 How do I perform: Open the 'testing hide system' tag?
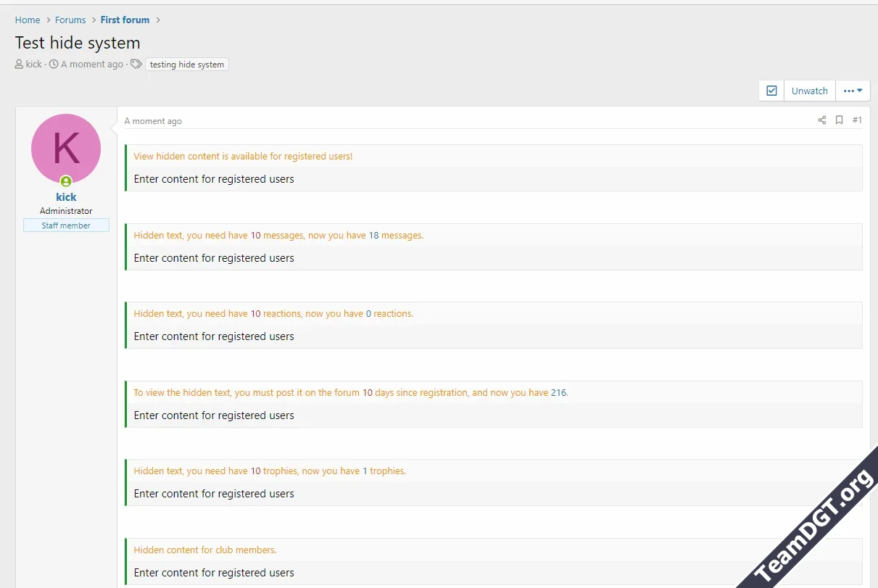pos(186,64)
